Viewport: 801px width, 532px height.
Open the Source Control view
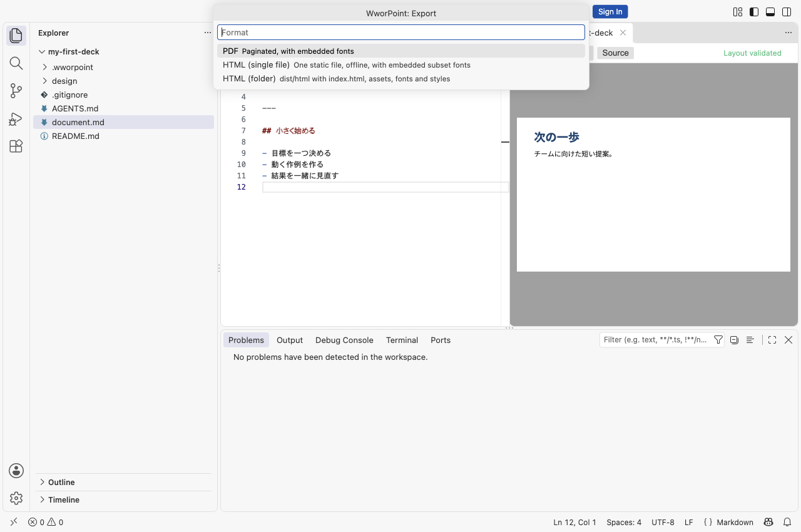pyautogui.click(x=16, y=91)
